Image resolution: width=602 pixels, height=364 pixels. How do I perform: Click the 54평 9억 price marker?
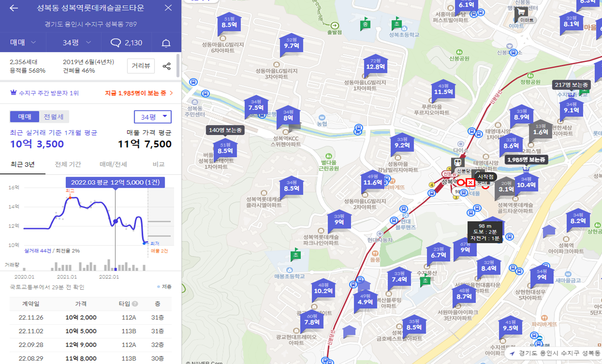click(542, 277)
